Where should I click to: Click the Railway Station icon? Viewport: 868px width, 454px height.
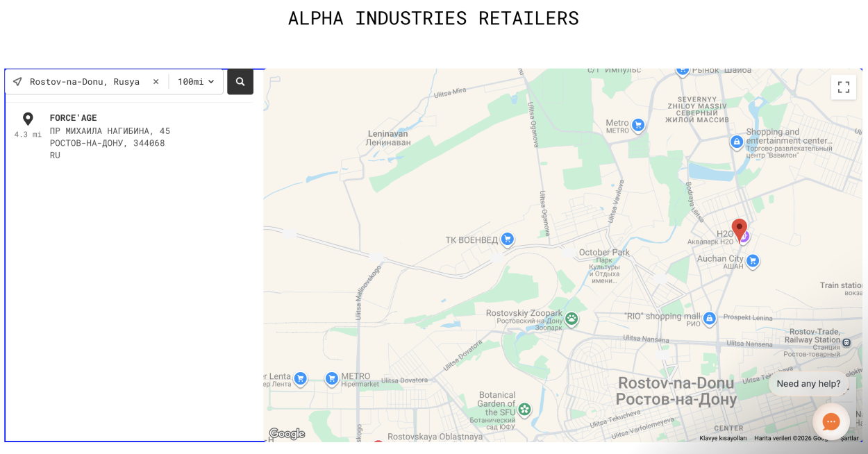846,342
